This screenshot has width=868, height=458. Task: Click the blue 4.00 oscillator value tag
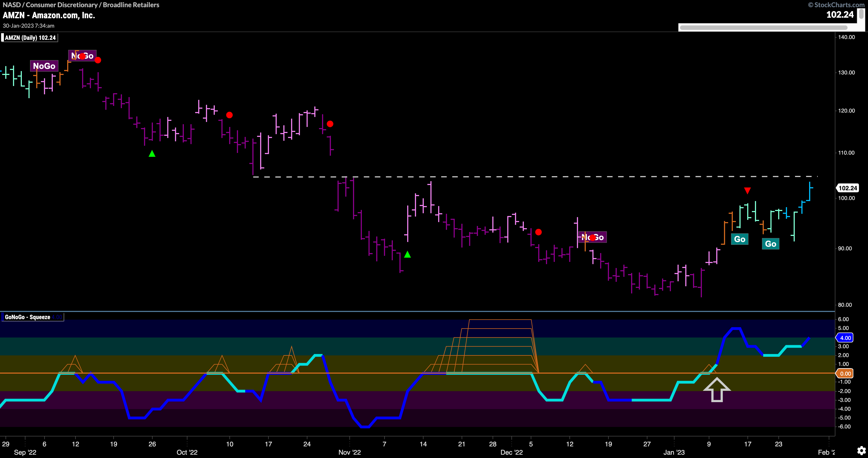pyautogui.click(x=845, y=338)
